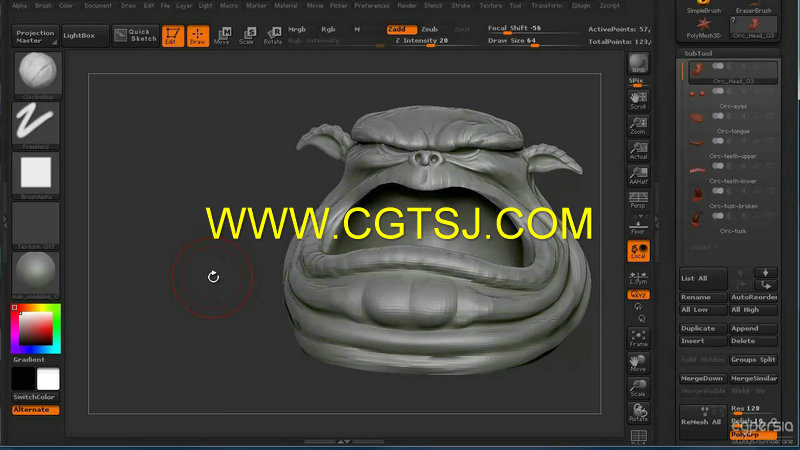The width and height of the screenshot is (800, 450).
Task: Select the black secondary color swatch
Action: pos(23,379)
